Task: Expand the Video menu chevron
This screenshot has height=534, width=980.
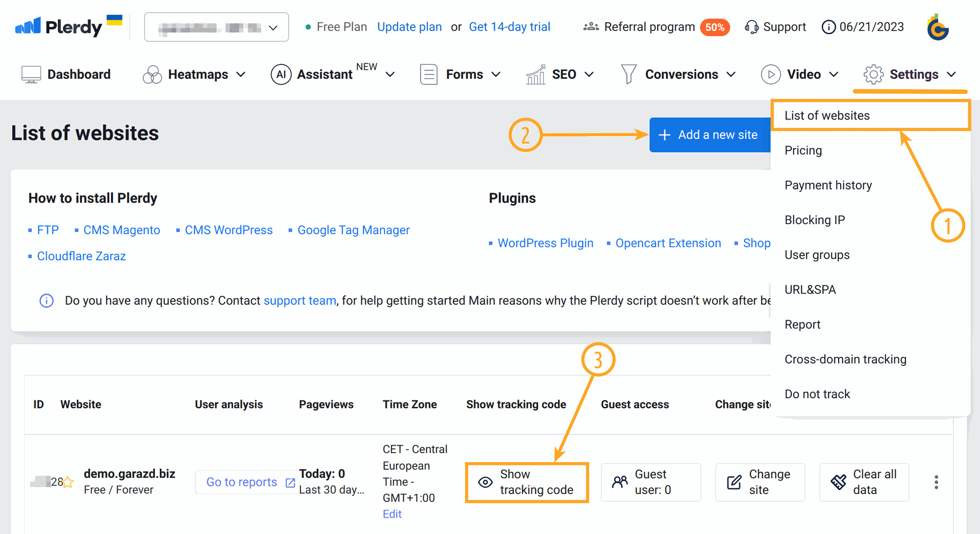Action: (x=834, y=75)
